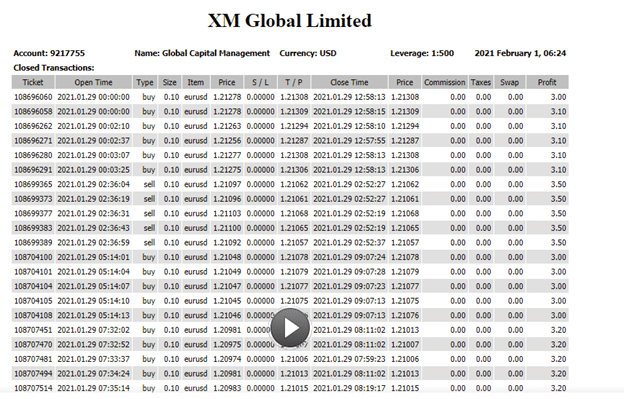Select ticket number 108699389
The width and height of the screenshot is (624, 399).
[x=33, y=243]
